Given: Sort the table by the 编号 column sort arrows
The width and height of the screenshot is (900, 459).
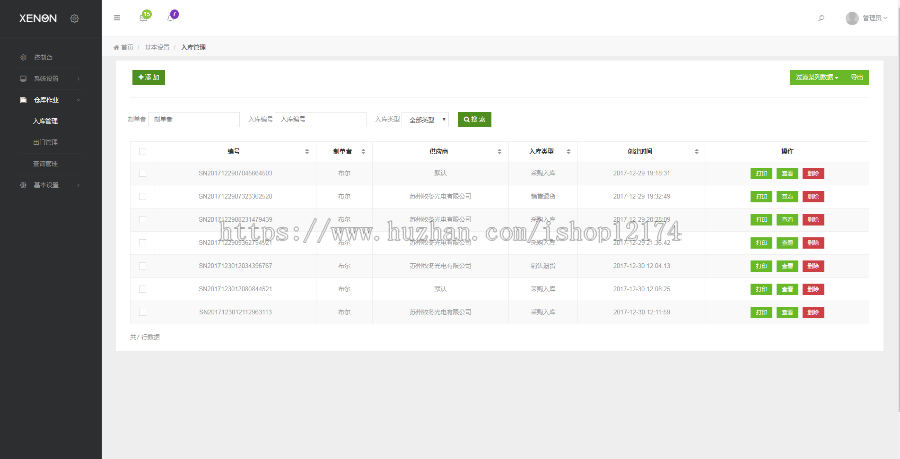Looking at the screenshot, I should [307, 151].
